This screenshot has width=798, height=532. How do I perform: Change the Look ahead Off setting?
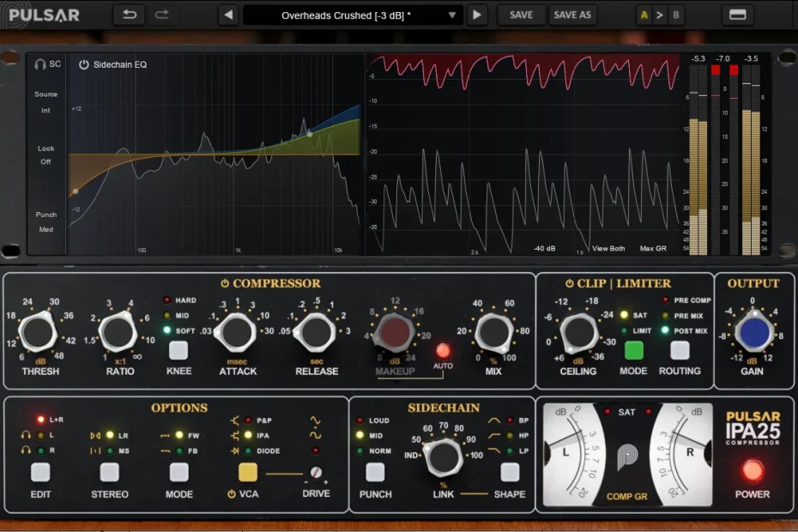point(46,161)
